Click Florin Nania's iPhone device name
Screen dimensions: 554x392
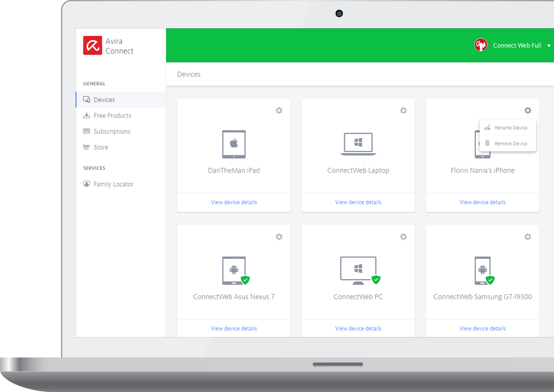[x=482, y=170]
